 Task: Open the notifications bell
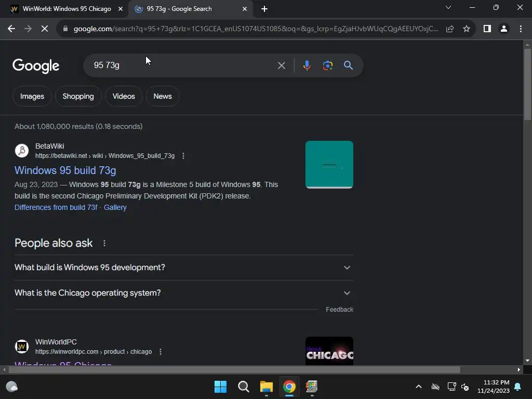518,387
